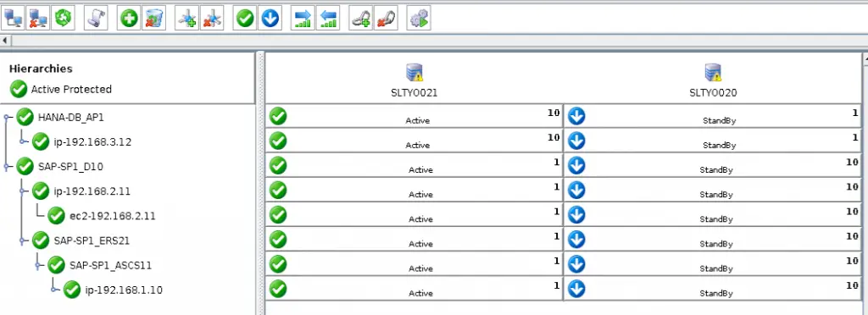
Task: Click HANA-DB_AP1 StandBy arrow under SLTY0020
Action: (576, 117)
